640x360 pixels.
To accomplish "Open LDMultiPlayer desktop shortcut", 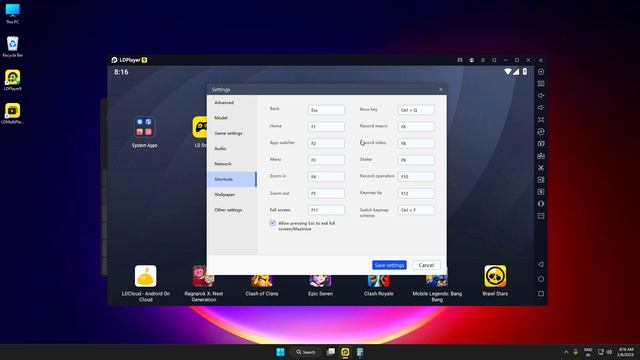I will click(13, 113).
